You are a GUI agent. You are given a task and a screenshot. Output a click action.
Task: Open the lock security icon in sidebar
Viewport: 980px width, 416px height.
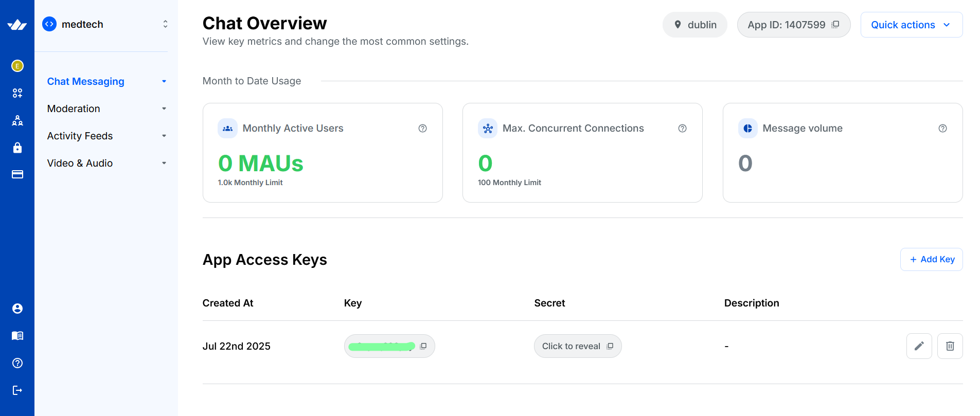[x=17, y=148]
